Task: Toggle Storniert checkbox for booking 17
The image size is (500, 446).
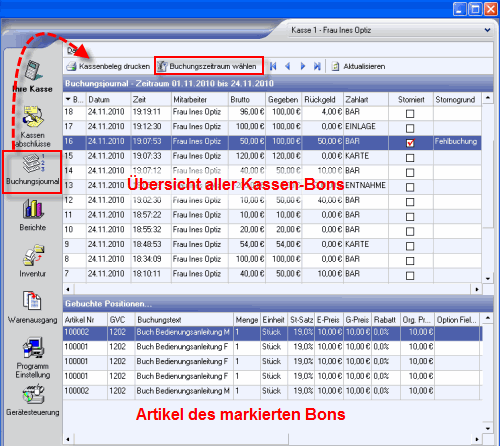Action: coord(410,128)
